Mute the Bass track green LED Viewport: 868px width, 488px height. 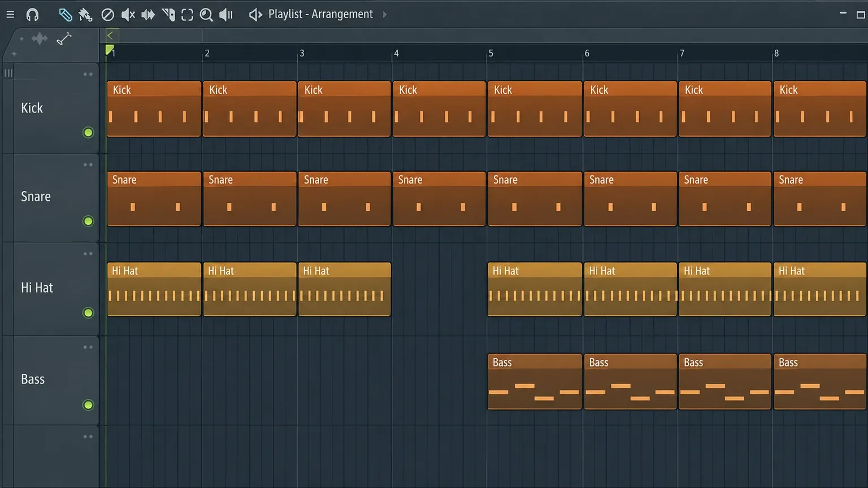[x=88, y=405]
